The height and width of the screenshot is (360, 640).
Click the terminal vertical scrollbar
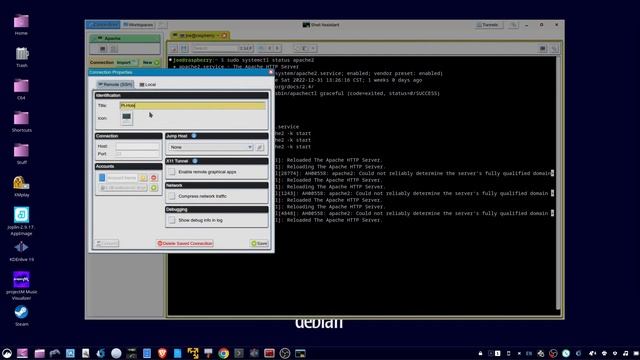(558, 183)
